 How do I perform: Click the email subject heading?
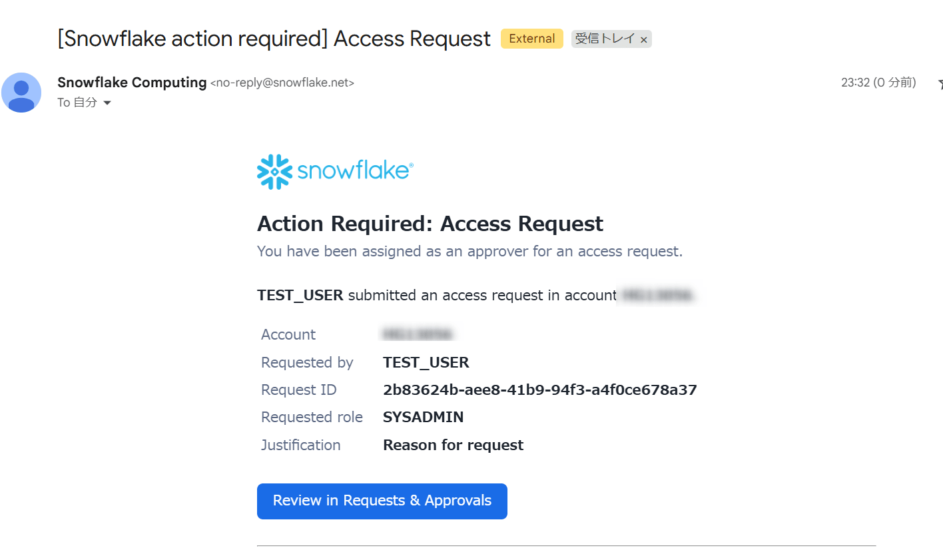tap(274, 39)
